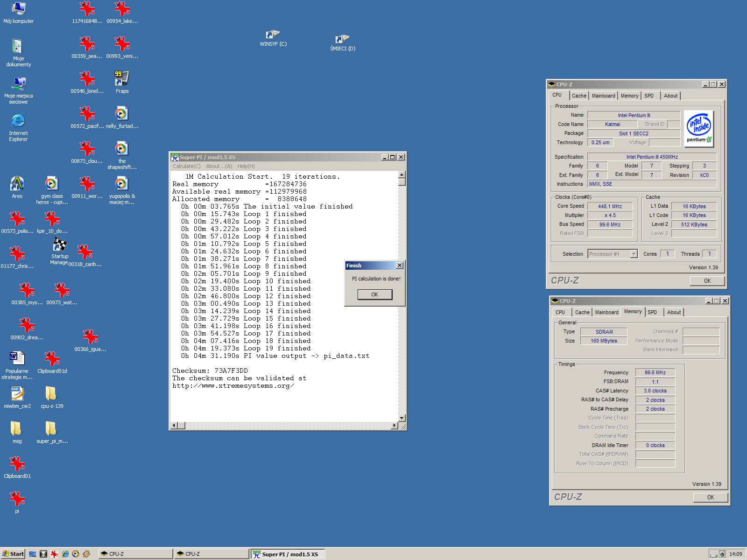Select the Popularne strategie Word document

pyautogui.click(x=17, y=365)
